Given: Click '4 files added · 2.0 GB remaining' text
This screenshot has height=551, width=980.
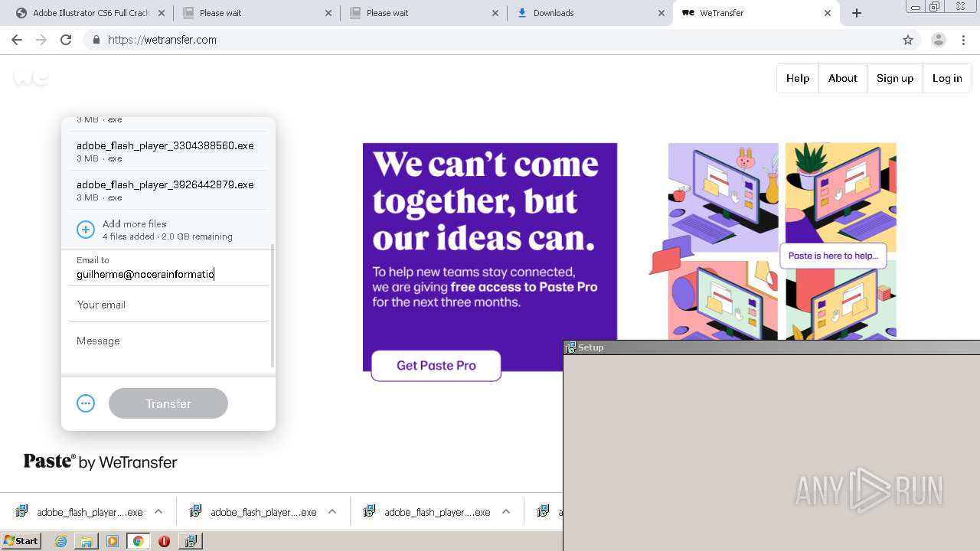Looking at the screenshot, I should (168, 236).
